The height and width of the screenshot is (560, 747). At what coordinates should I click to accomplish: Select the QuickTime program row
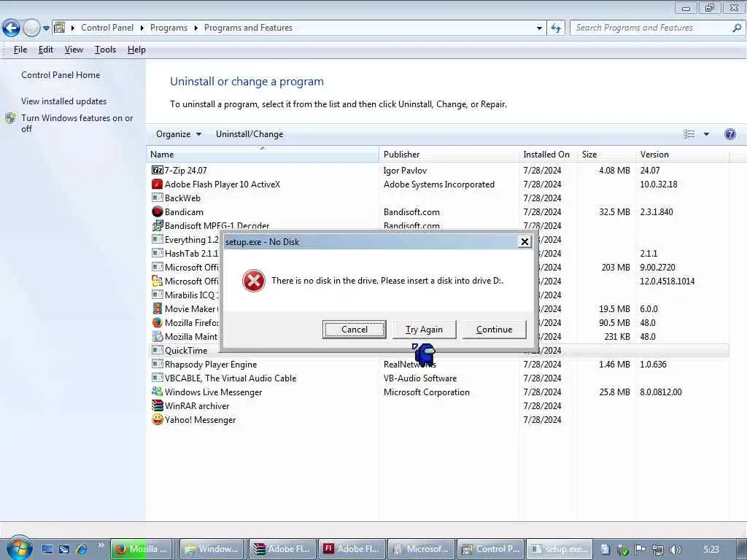438,351
